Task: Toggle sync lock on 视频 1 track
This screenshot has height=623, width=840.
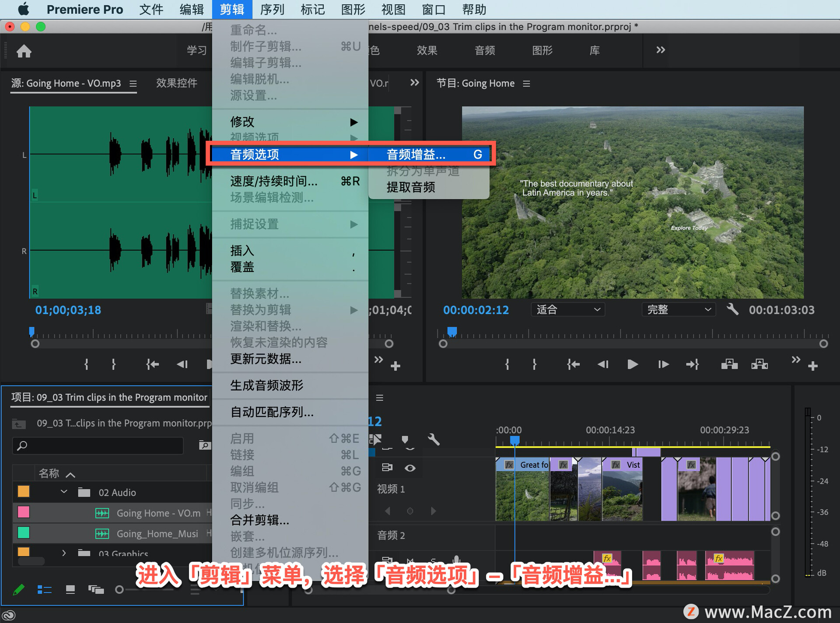Action: (x=387, y=468)
